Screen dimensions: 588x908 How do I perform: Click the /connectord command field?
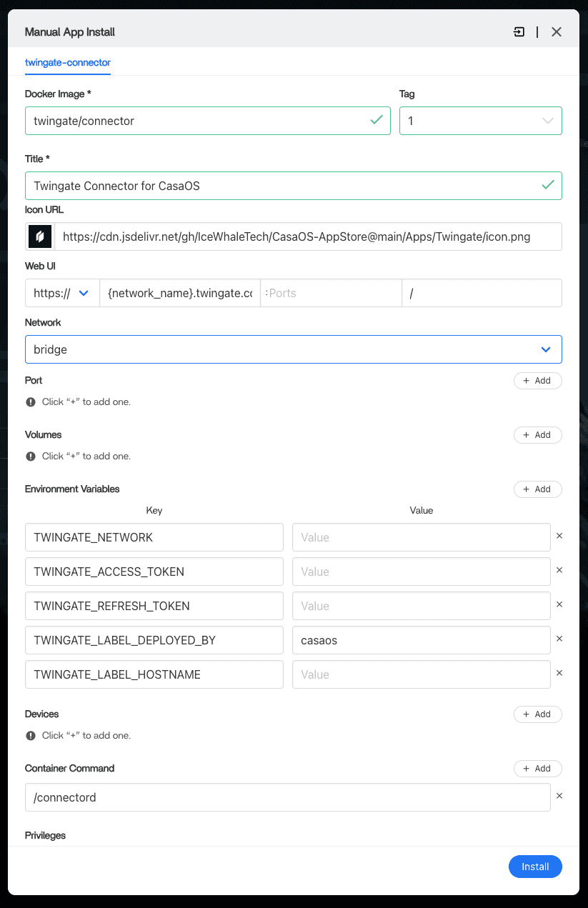click(x=288, y=797)
